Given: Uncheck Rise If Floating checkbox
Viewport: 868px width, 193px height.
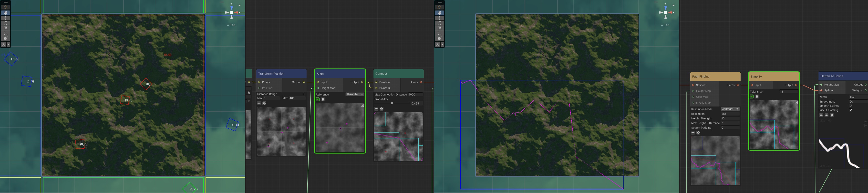Looking at the screenshot, I should (850, 110).
